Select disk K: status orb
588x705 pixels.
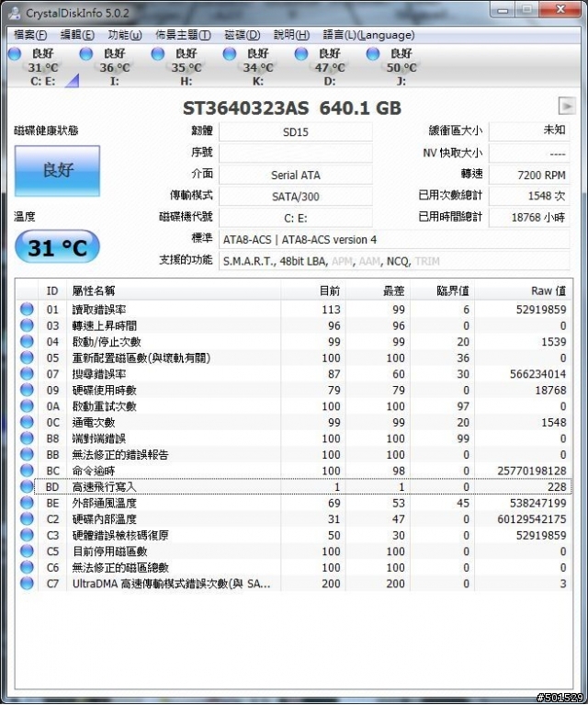tap(230, 53)
